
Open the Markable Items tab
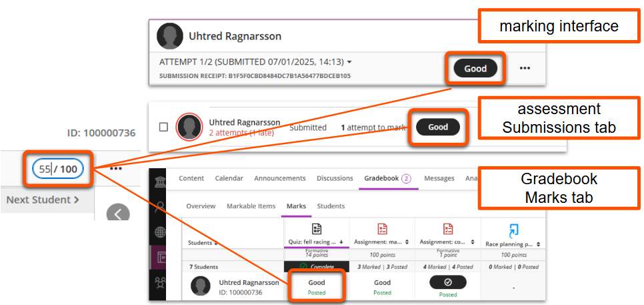251,206
